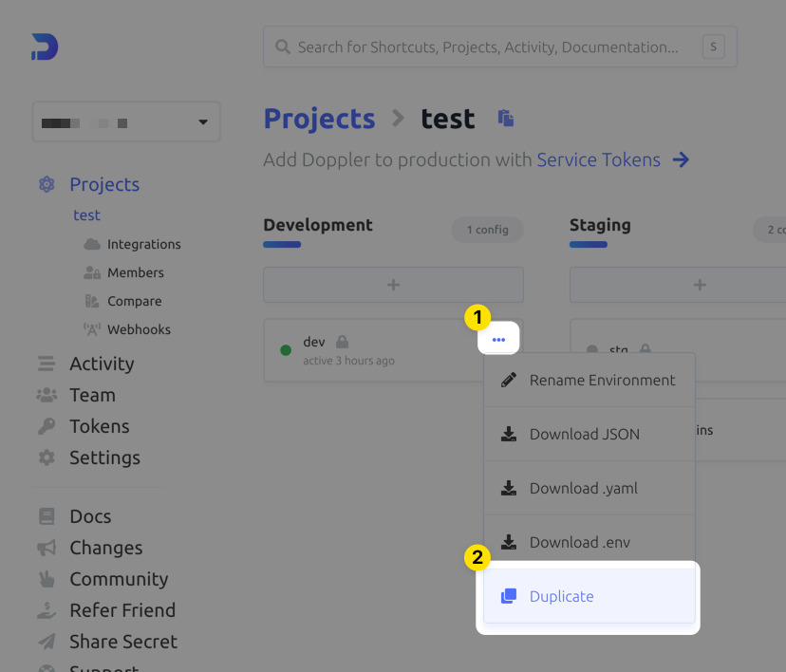Go to Activity
The image size is (786, 672).
[102, 364]
